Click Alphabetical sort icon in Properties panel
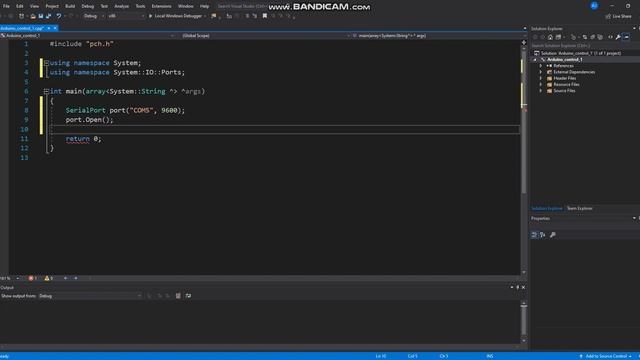Viewport: 640px width, 360px height. tap(542, 235)
